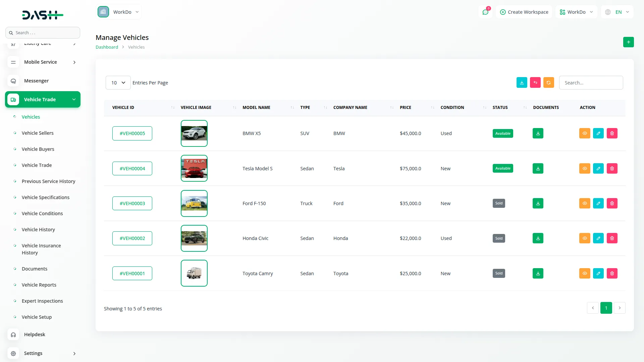The height and width of the screenshot is (362, 644).
Task: Toggle sorting on the PRICE column
Action: click(432, 108)
